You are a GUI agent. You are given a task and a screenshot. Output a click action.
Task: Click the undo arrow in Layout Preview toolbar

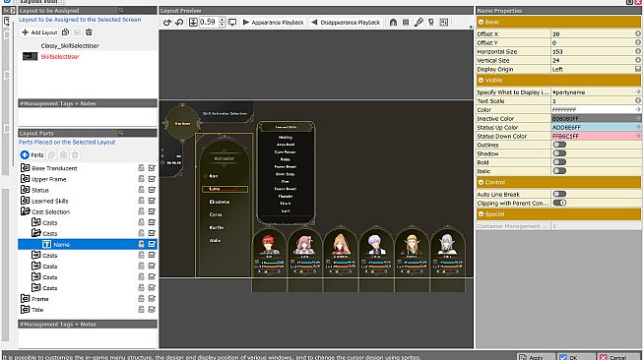click(x=167, y=23)
